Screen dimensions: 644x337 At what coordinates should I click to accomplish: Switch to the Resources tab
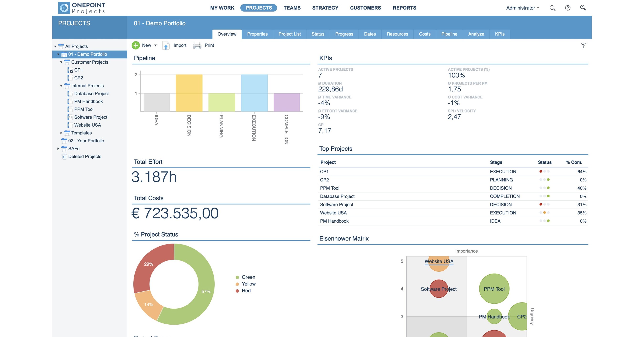pyautogui.click(x=397, y=34)
